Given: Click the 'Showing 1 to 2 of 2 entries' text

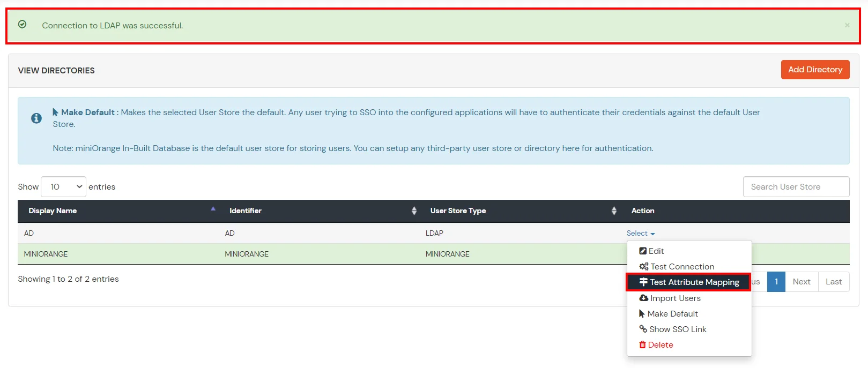Looking at the screenshot, I should click(68, 279).
